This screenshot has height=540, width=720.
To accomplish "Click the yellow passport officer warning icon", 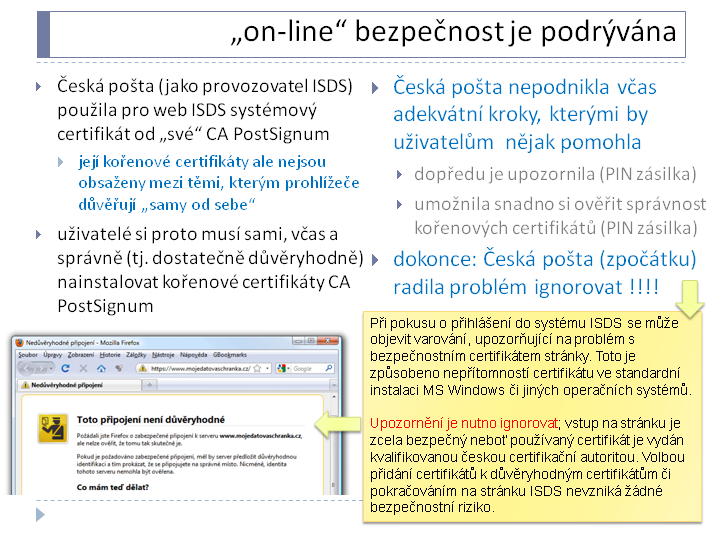I will (52, 428).
